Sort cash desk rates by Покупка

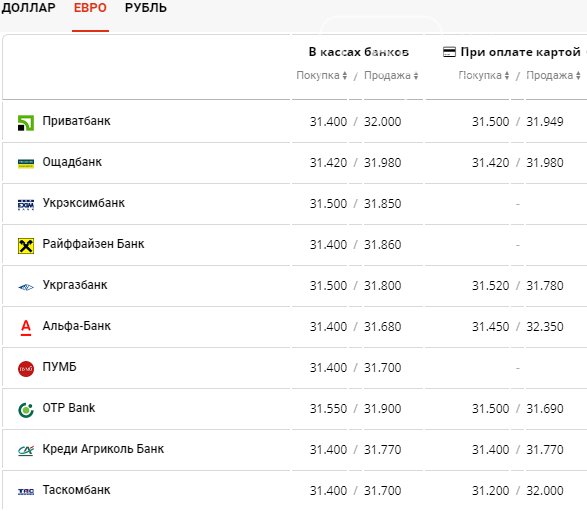(x=322, y=75)
